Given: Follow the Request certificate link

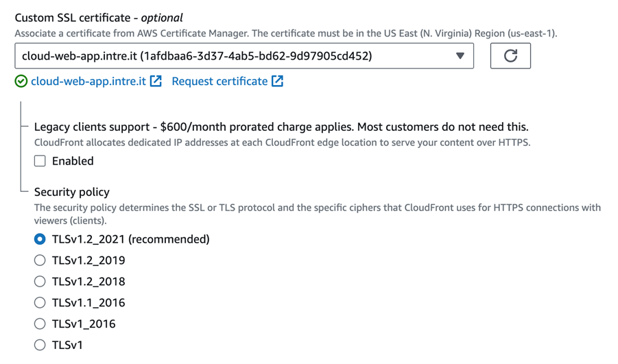Looking at the screenshot, I should tap(219, 81).
